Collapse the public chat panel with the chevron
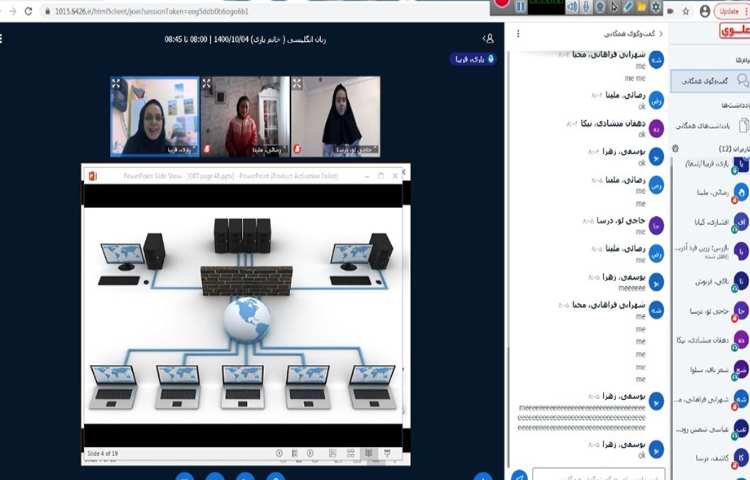The image size is (750, 480). pyautogui.click(x=662, y=33)
